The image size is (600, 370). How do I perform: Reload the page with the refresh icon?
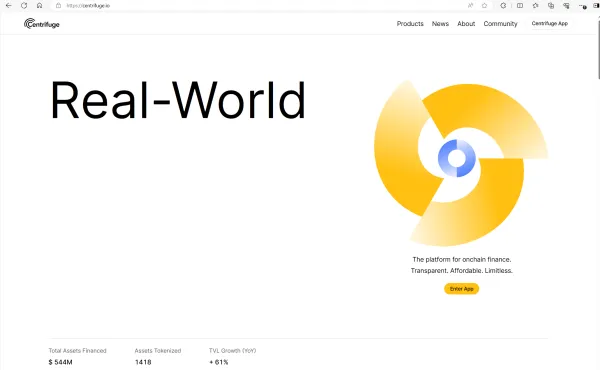(24, 6)
